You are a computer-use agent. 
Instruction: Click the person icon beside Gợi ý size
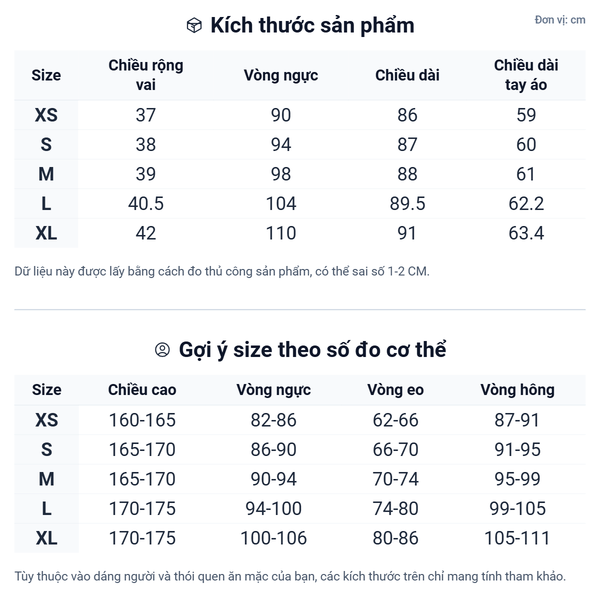pyautogui.click(x=162, y=350)
